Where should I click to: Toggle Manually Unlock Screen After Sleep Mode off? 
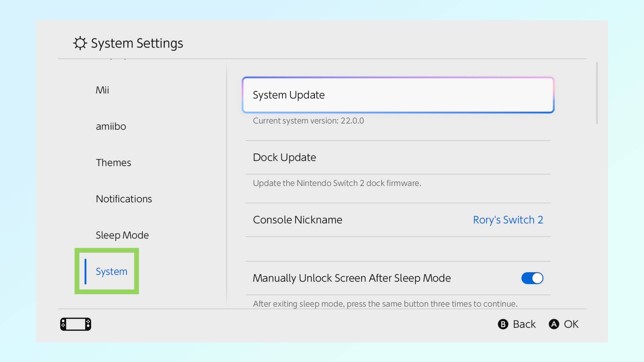(x=532, y=278)
